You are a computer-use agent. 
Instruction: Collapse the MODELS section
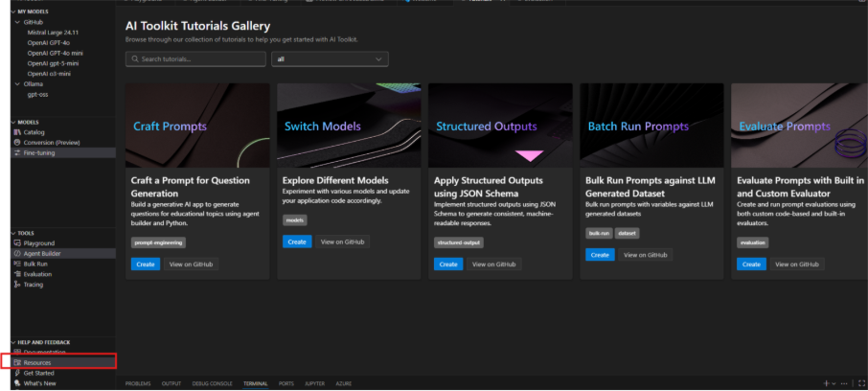point(13,122)
